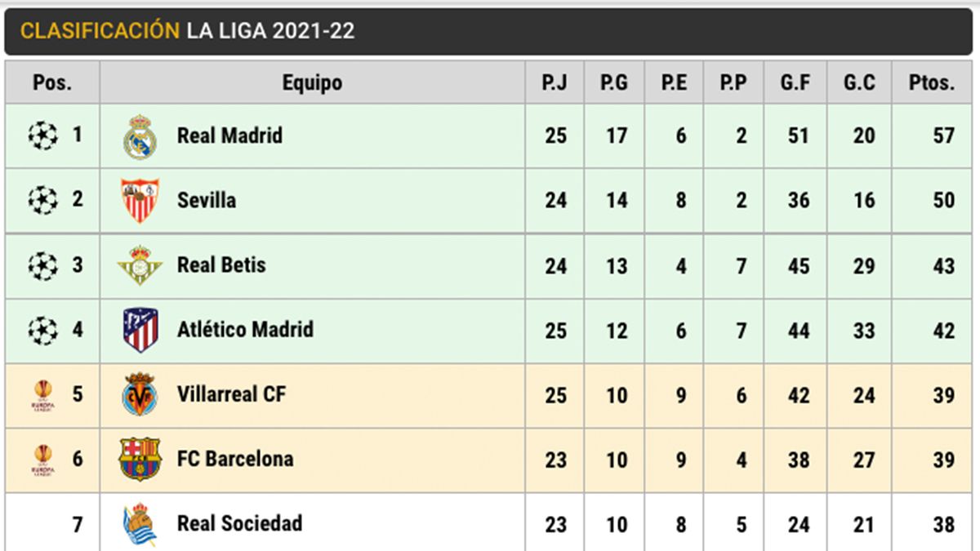Click the Real Betis club crest
Viewport: 980px width, 551px height.
140,265
